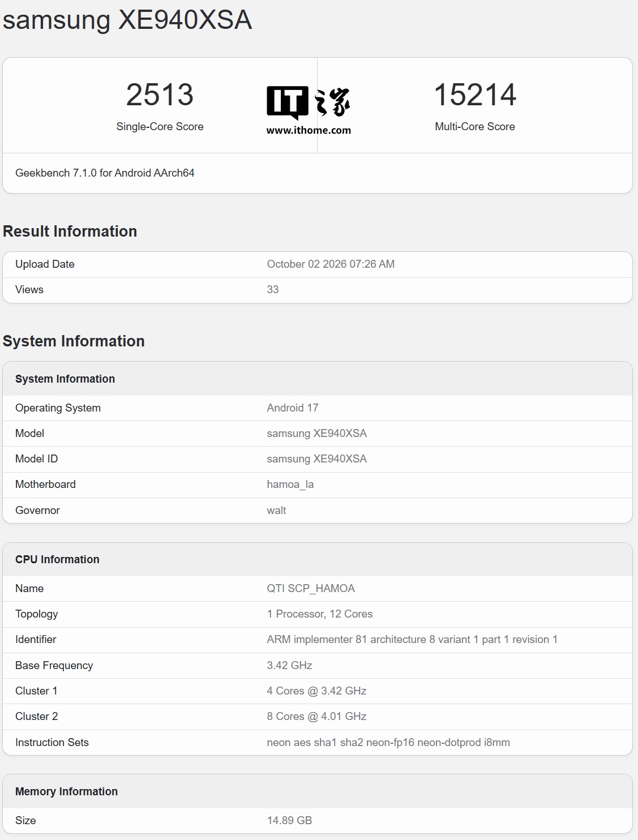Click the CPU name QTI SCP_HAMOA
The width and height of the screenshot is (638, 840).
pyautogui.click(x=311, y=589)
